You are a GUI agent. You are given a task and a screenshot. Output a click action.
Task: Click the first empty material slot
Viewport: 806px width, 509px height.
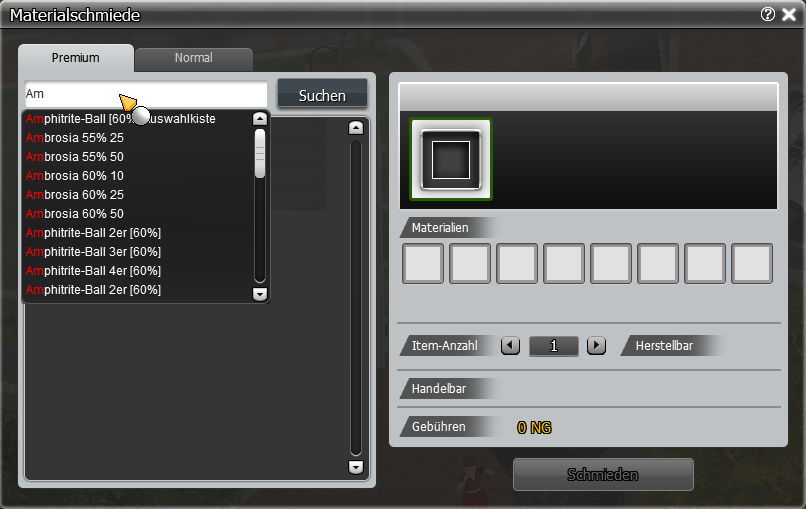422,263
